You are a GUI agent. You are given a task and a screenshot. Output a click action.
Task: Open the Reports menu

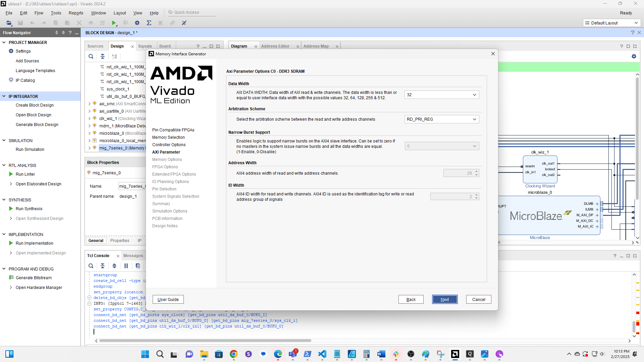click(76, 13)
